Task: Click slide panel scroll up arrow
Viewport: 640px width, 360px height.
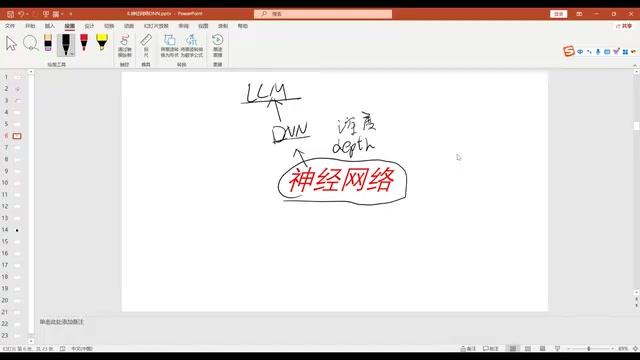Action: pyautogui.click(x=31, y=72)
